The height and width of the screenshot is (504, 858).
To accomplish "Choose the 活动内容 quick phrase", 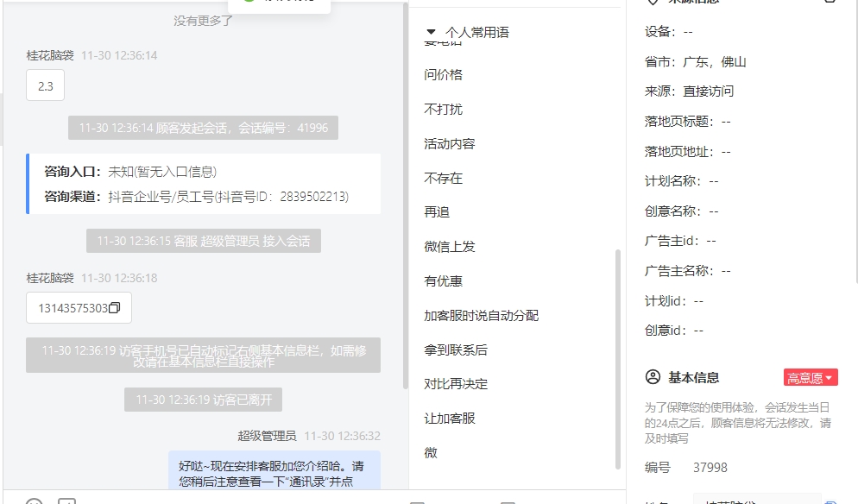I will pyautogui.click(x=450, y=144).
